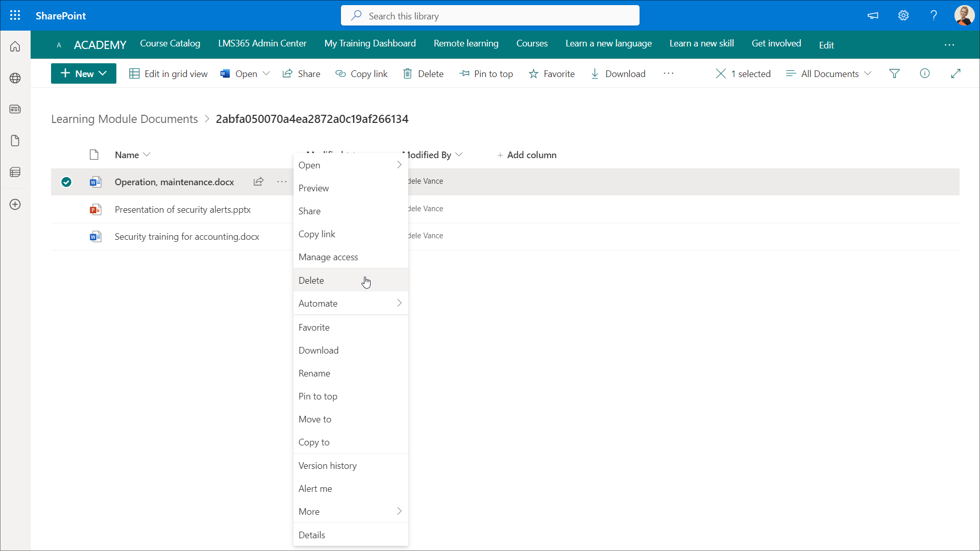This screenshot has height=551, width=980.
Task: Click the megaphone feedback icon
Action: [x=873, y=15]
